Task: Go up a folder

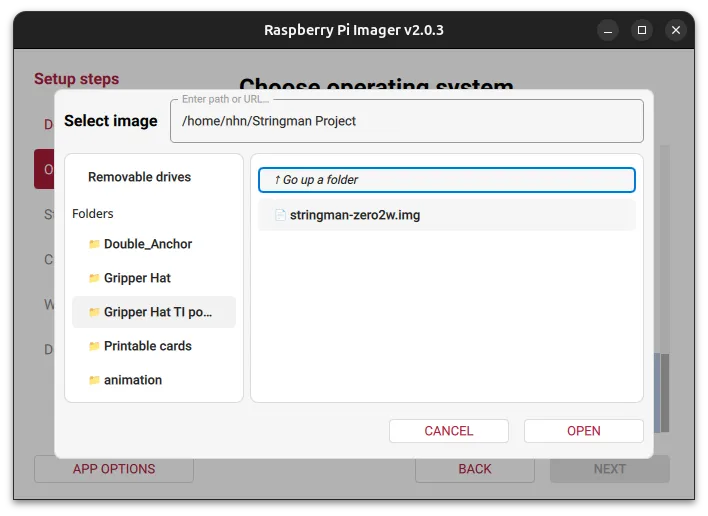Action: point(447,180)
